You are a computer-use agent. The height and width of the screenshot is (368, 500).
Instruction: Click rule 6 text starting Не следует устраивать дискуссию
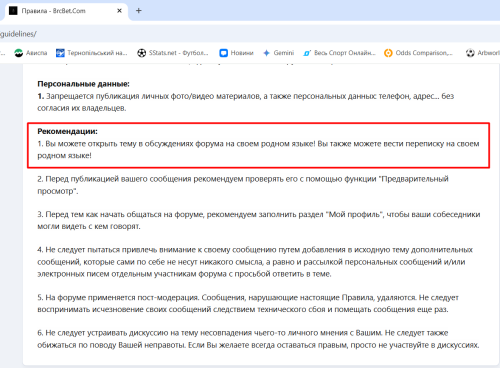pos(258,339)
